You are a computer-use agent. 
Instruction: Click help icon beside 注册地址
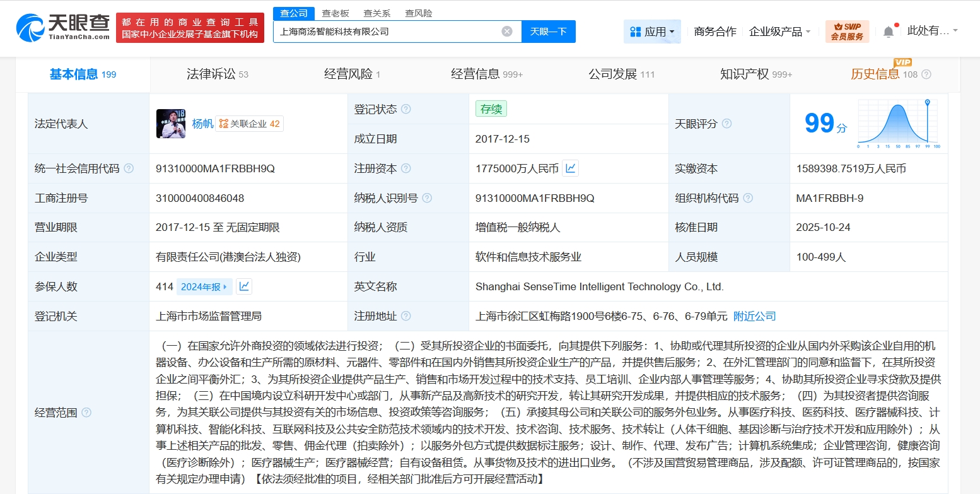coord(406,316)
